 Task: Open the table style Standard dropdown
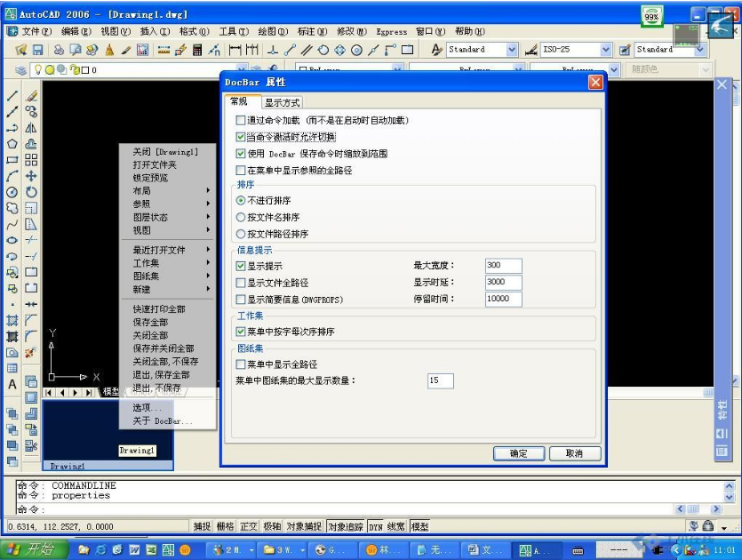tap(701, 49)
